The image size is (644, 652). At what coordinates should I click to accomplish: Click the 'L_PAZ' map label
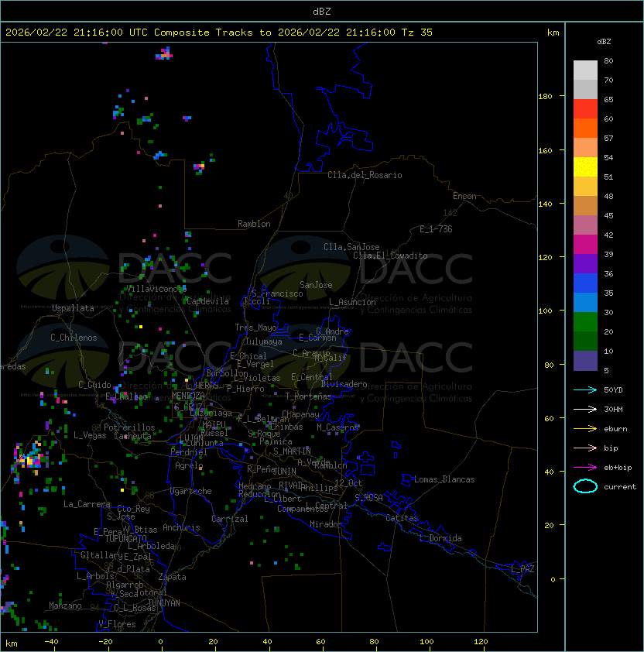coord(522,569)
